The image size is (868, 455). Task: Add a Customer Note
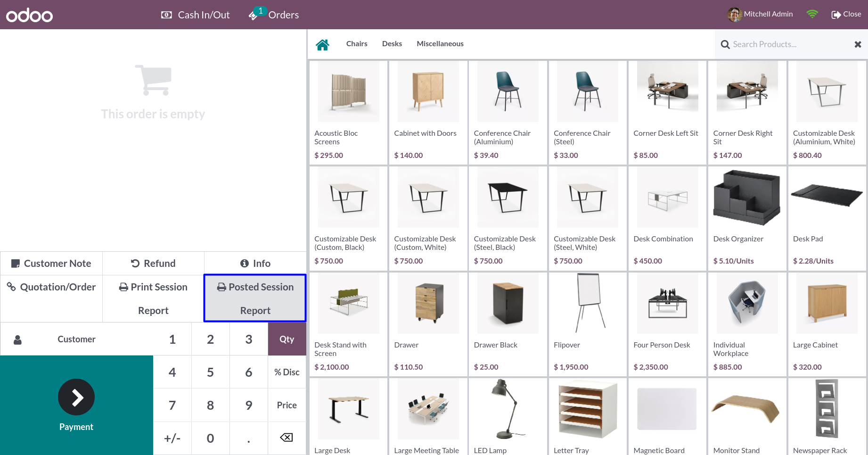coord(51,264)
